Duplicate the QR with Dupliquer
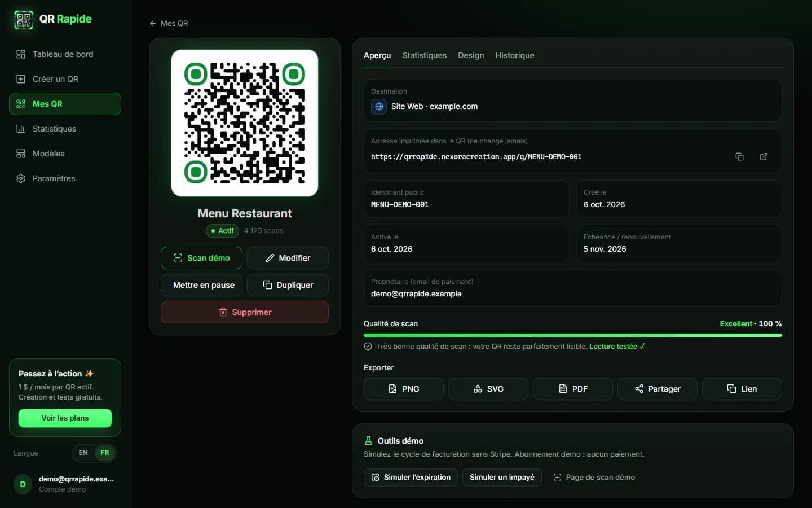The height and width of the screenshot is (508, 812). pos(288,285)
